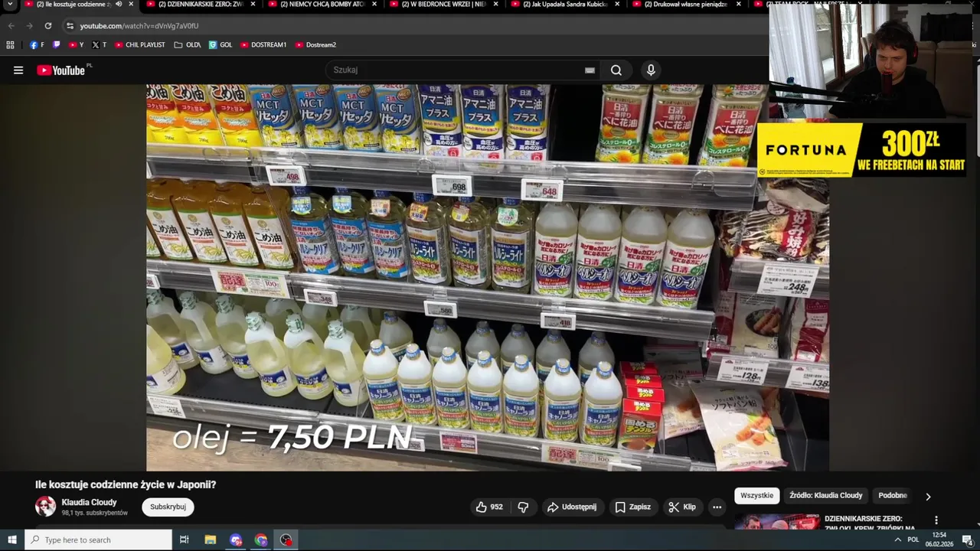Open the on-screen keyboard in search box
980x551 pixels.
590,70
